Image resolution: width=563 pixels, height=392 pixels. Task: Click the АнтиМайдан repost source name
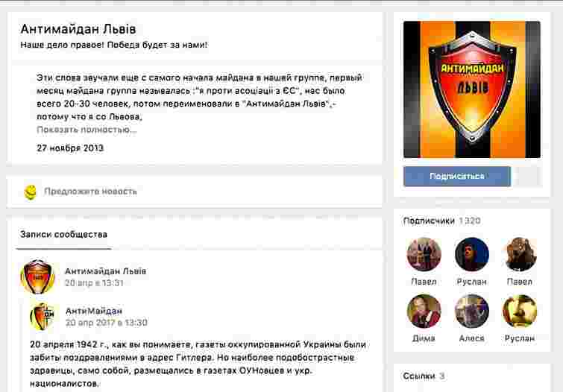pos(93,310)
